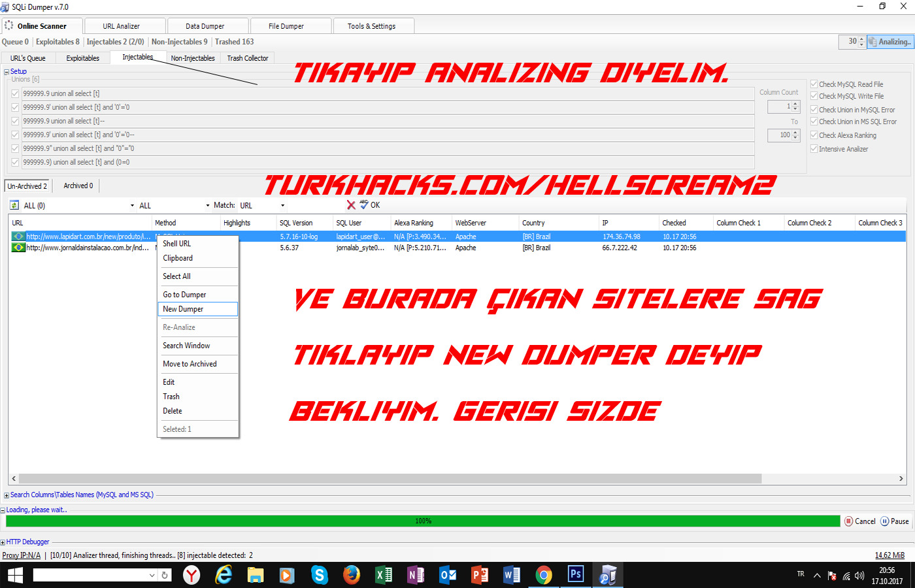Image resolution: width=915 pixels, height=588 pixels.
Task: Open File Explorer from the taskbar
Action: coord(256,575)
